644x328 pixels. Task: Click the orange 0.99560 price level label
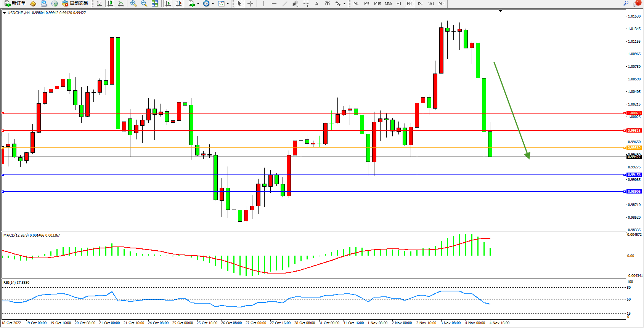pyautogui.click(x=634, y=148)
